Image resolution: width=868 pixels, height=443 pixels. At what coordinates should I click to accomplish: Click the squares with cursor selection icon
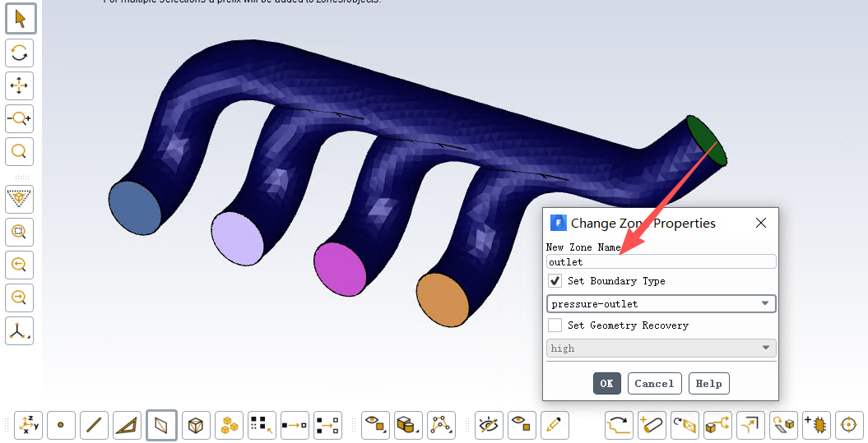click(x=262, y=425)
